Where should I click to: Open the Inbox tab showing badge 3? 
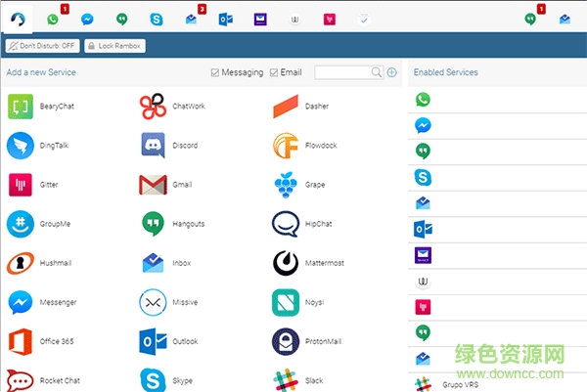coord(192,20)
